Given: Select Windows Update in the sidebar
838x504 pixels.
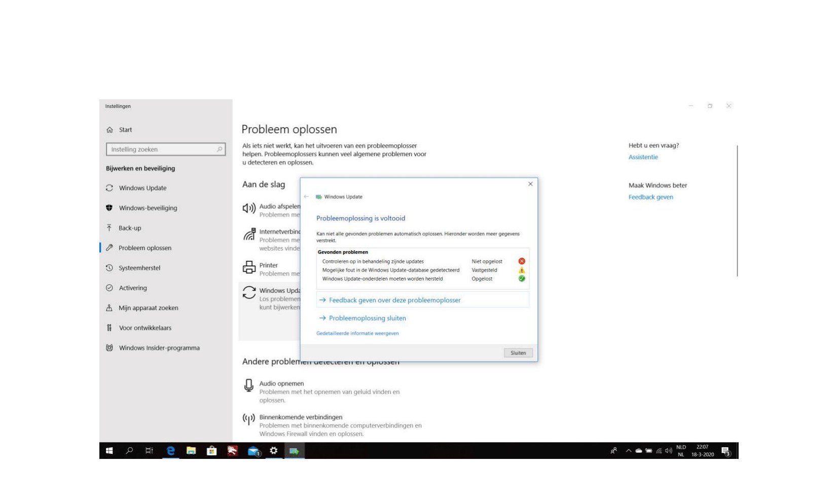Looking at the screenshot, I should [x=142, y=188].
